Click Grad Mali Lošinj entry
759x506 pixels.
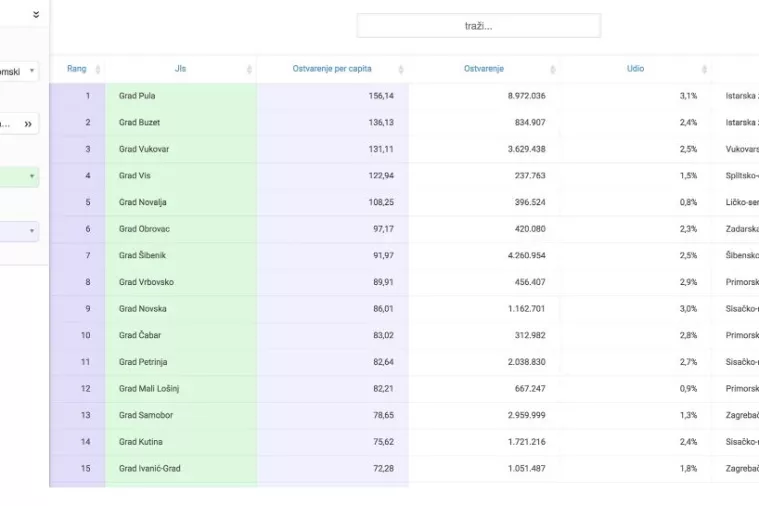(x=149, y=388)
